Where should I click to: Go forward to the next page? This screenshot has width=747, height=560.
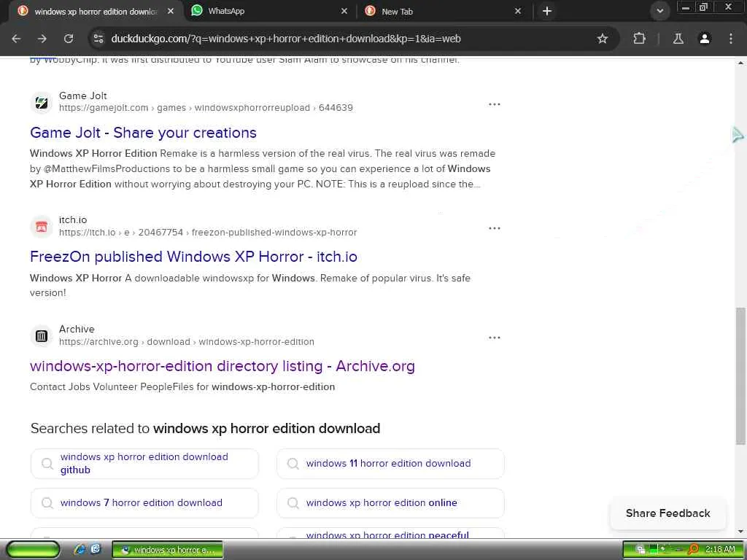[x=42, y=39]
